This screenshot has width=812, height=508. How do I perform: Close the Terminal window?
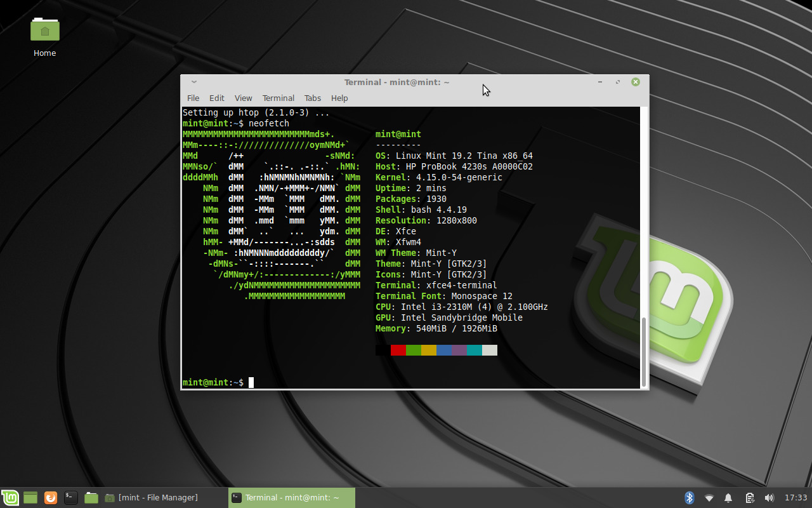[x=636, y=82]
